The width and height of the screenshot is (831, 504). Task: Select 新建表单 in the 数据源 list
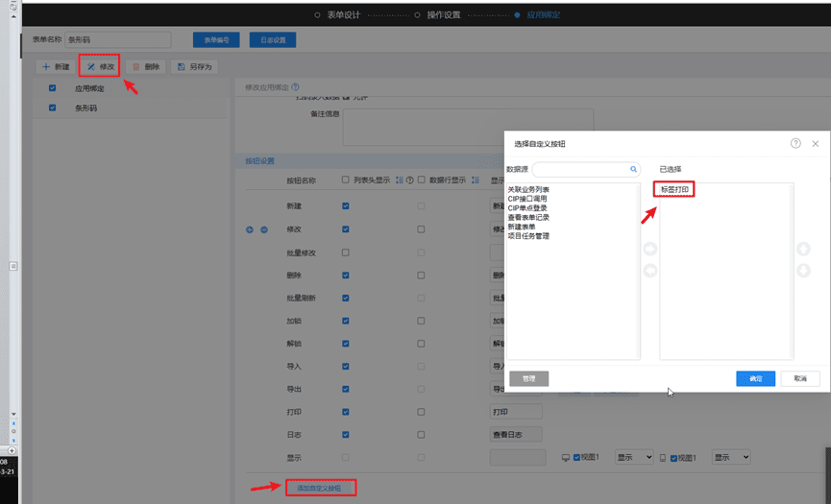coord(522,227)
